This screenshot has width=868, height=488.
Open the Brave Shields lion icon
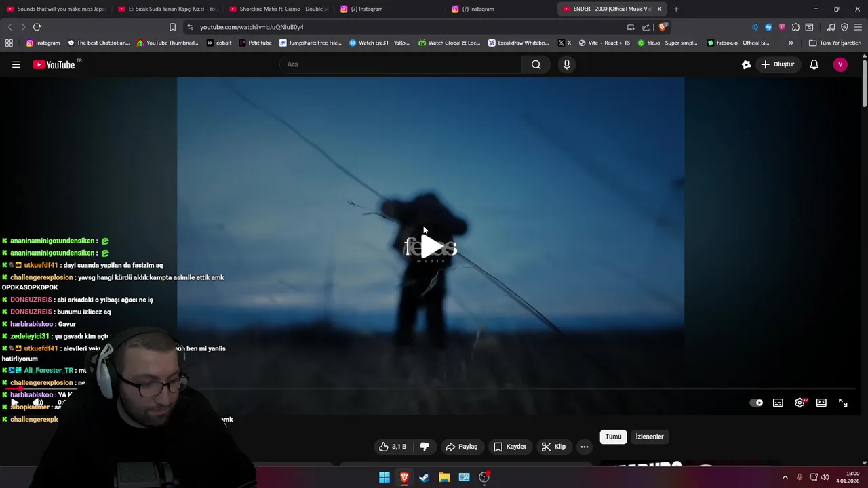click(x=663, y=27)
